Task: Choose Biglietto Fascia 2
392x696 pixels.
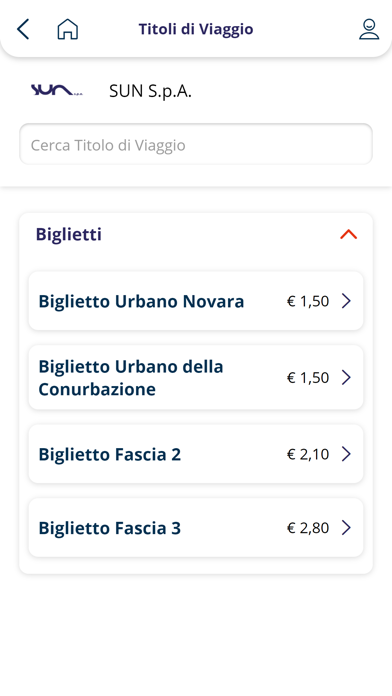Action: click(196, 454)
